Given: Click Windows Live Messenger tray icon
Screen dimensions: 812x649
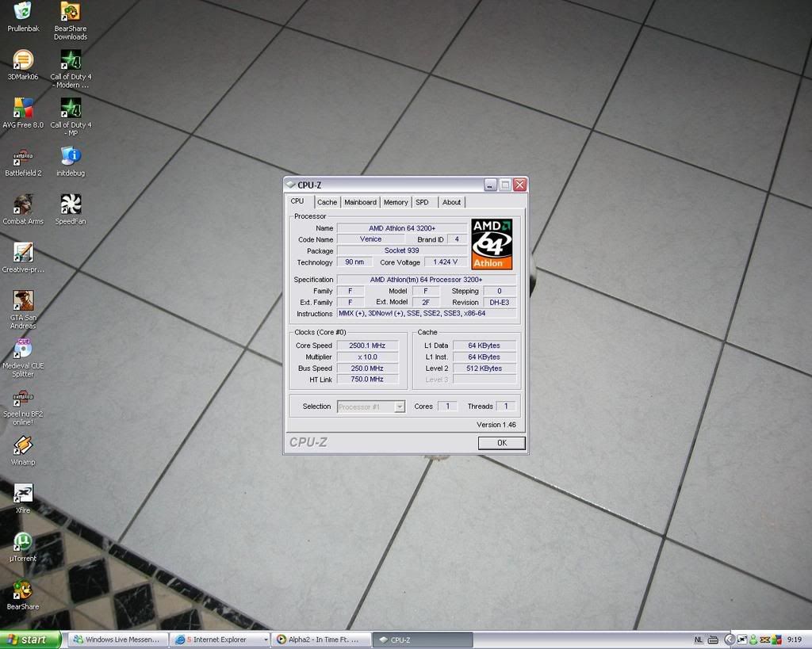Looking at the screenshot, I should pyautogui.click(x=753, y=639).
